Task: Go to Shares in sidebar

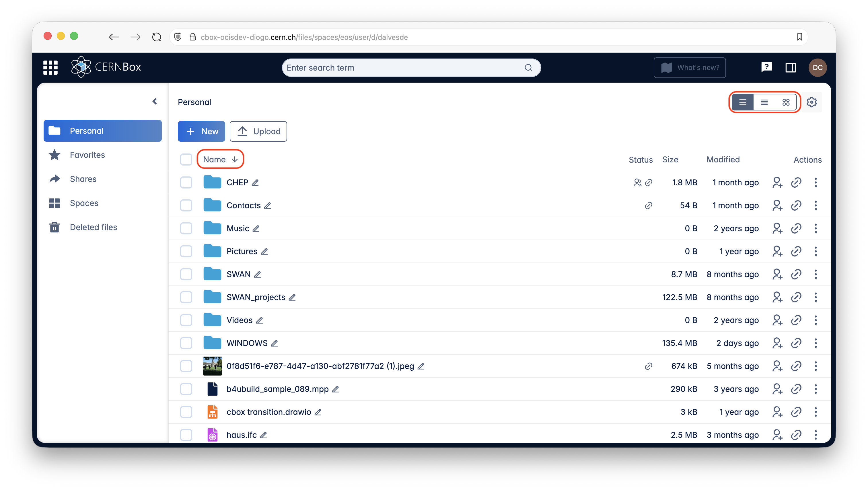Action: (x=83, y=179)
